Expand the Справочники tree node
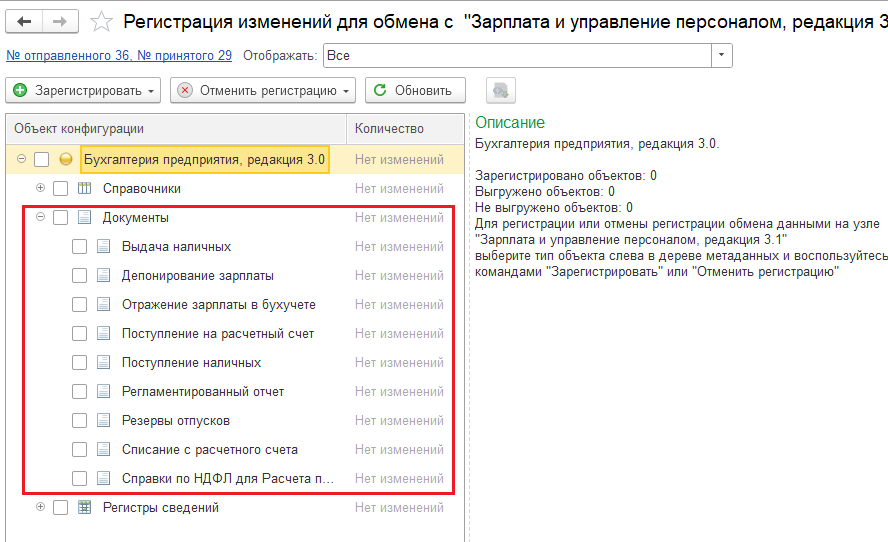Screen dimensions: 888x542 [40, 187]
